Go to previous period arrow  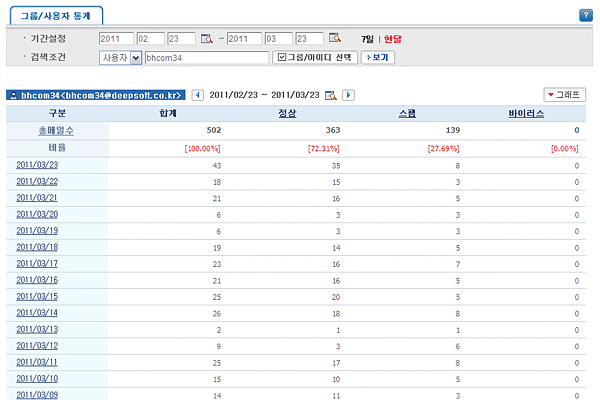(x=197, y=95)
